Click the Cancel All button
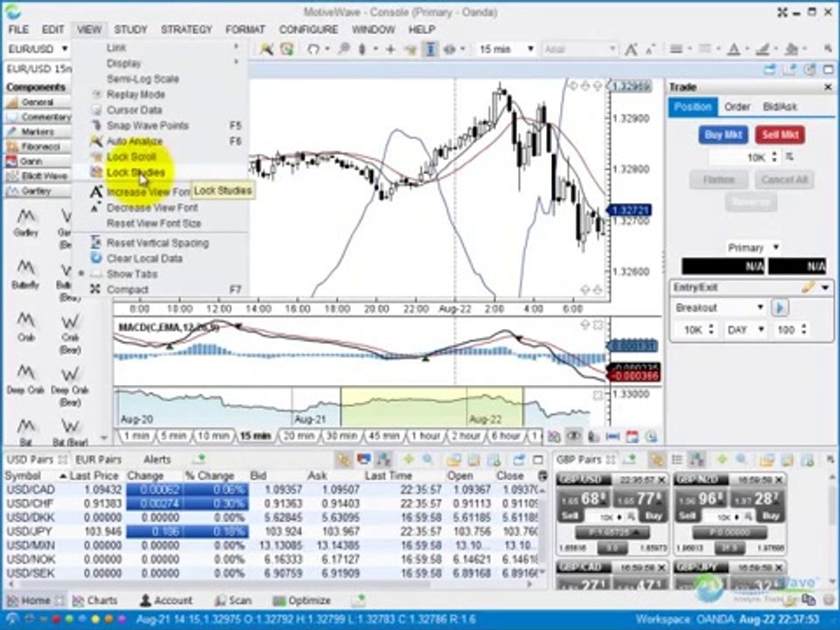This screenshot has width=840, height=630. [784, 180]
